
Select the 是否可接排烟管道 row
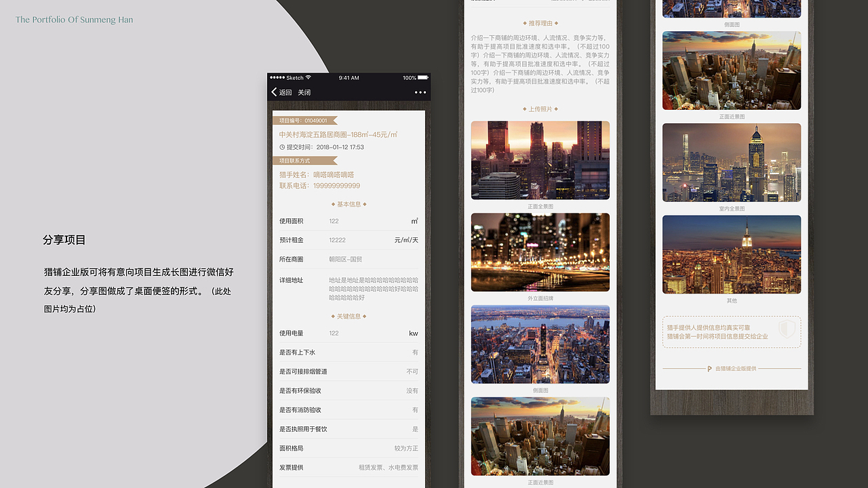coord(349,371)
